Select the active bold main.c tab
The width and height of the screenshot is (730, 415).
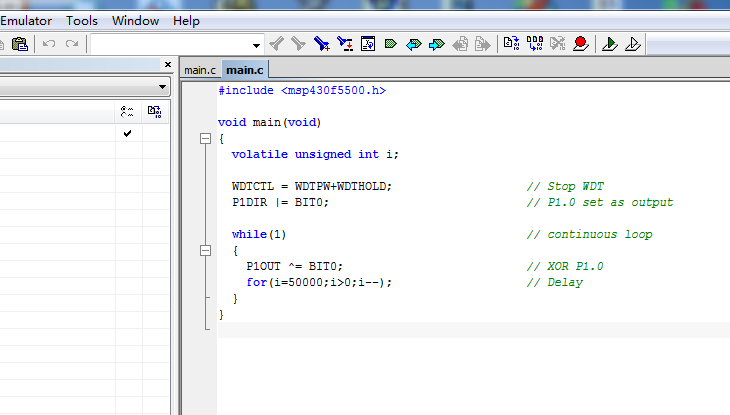point(245,70)
